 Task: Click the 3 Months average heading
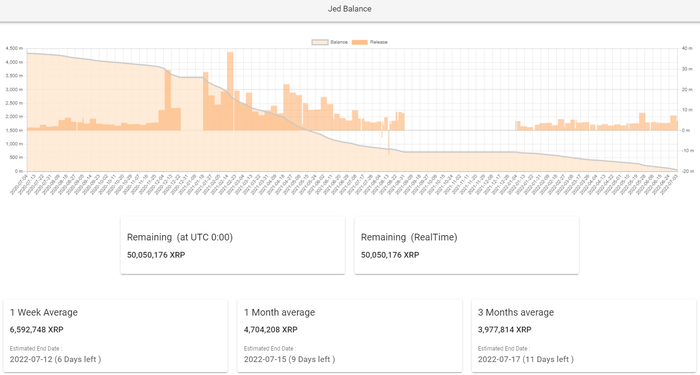516,312
